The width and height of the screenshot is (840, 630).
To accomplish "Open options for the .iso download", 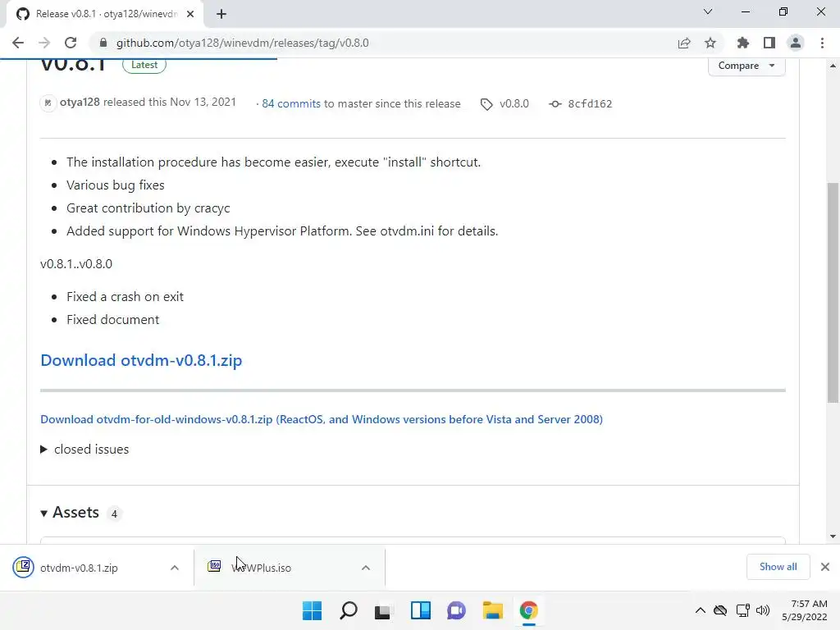I will click(x=365, y=568).
